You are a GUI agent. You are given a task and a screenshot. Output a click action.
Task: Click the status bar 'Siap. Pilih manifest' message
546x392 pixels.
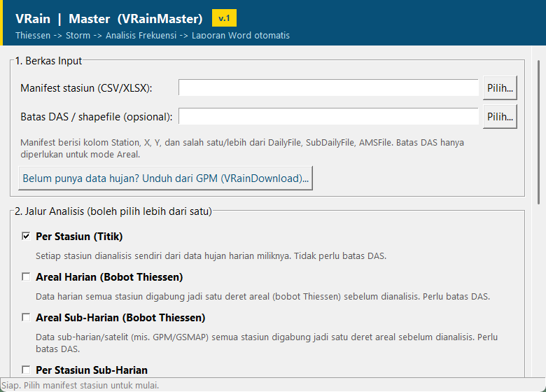click(x=80, y=386)
